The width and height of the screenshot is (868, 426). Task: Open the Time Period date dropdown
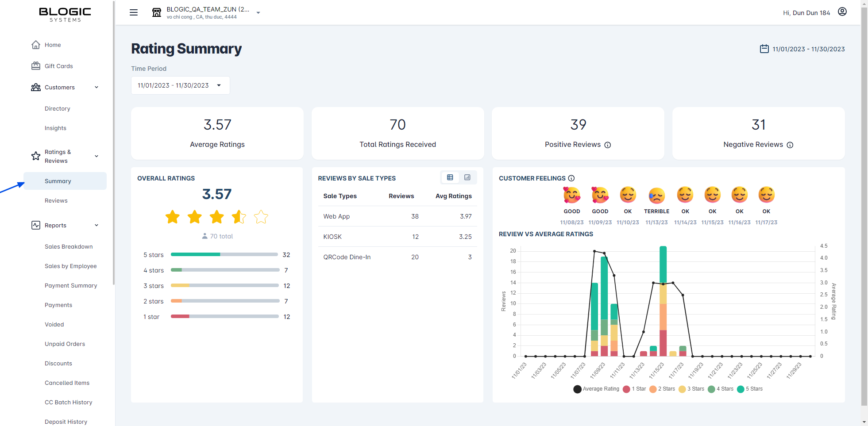point(180,85)
